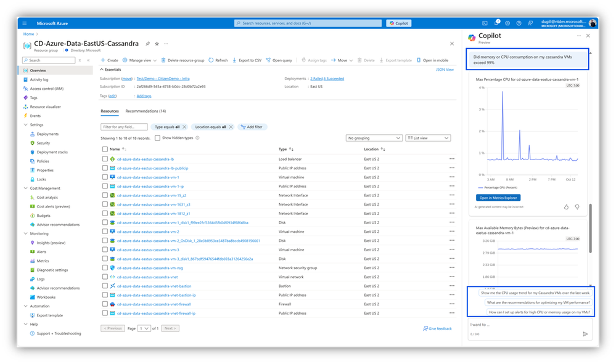Image resolution: width=616 pixels, height=364 pixels.
Task: Check the cassandra-vm-1 virtual machine row
Action: coord(105,177)
